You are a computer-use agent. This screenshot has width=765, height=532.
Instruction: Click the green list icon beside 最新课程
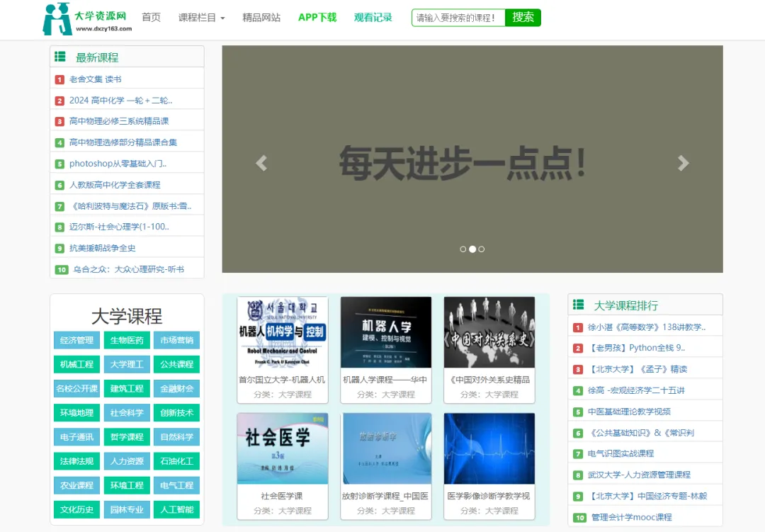click(62, 57)
